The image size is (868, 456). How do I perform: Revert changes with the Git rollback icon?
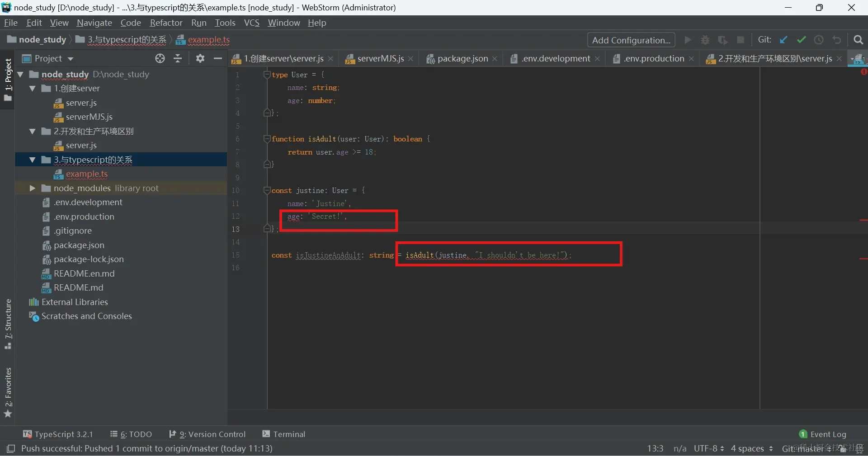pos(837,40)
